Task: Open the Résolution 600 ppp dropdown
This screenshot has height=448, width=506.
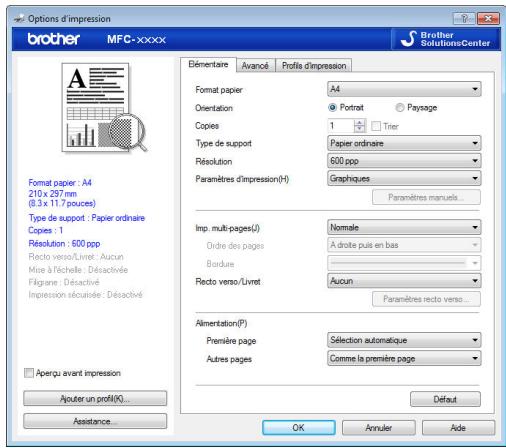Action: click(x=404, y=161)
